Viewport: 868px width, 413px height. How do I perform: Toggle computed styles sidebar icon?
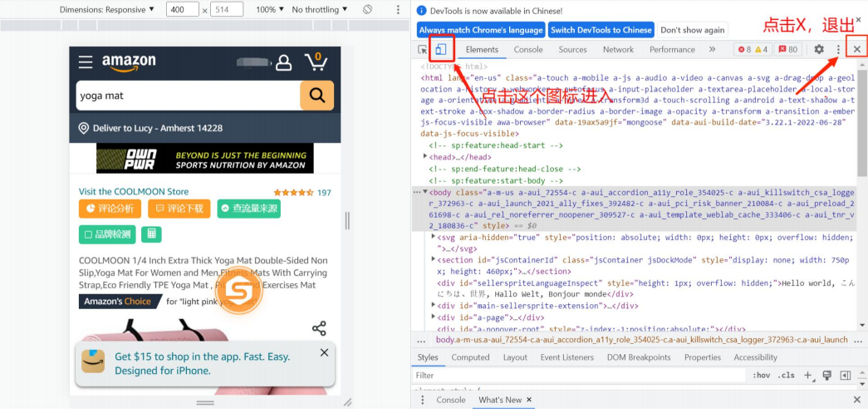846,375
